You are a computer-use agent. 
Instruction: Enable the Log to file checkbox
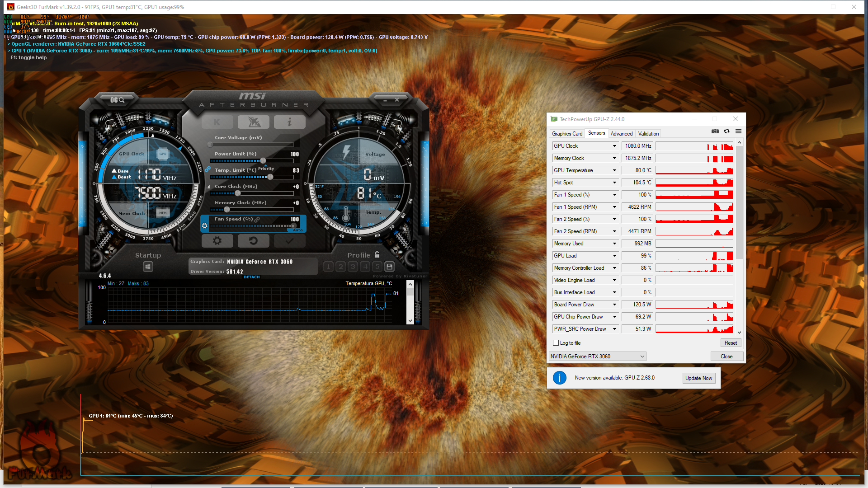point(556,343)
